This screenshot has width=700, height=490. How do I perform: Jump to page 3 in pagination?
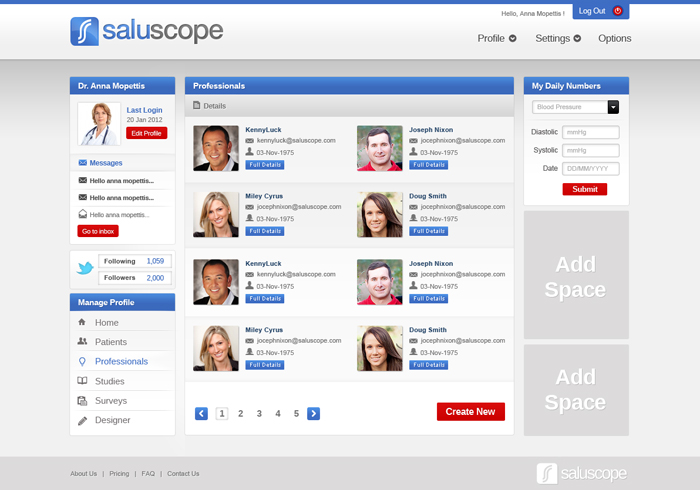259,413
